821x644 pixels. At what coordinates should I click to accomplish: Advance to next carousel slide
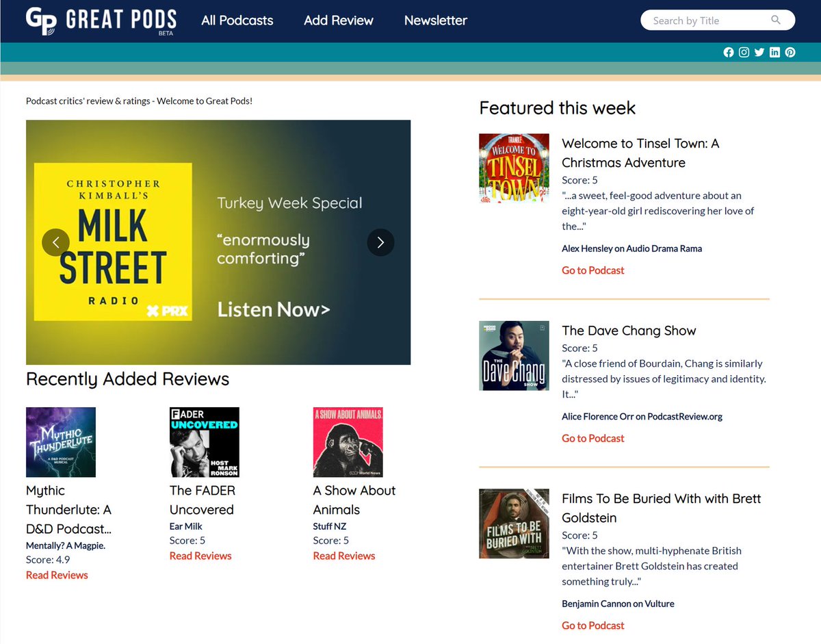[x=381, y=242]
